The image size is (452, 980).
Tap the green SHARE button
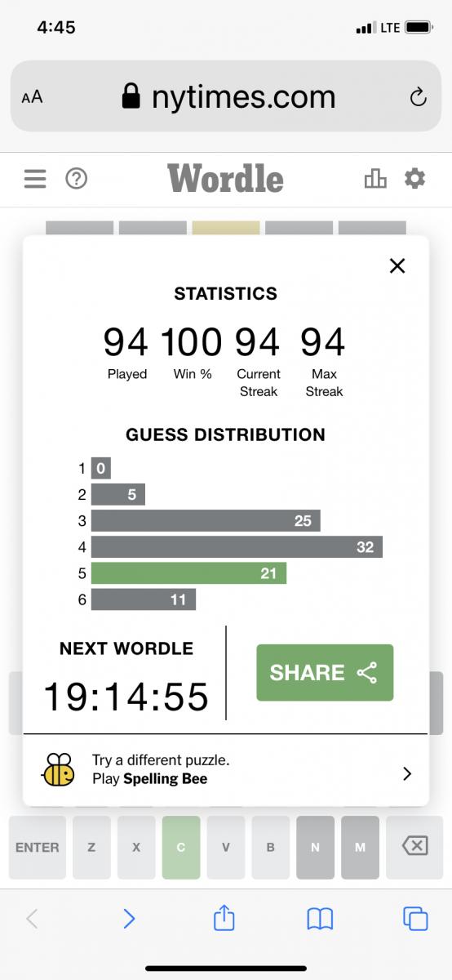tap(325, 672)
